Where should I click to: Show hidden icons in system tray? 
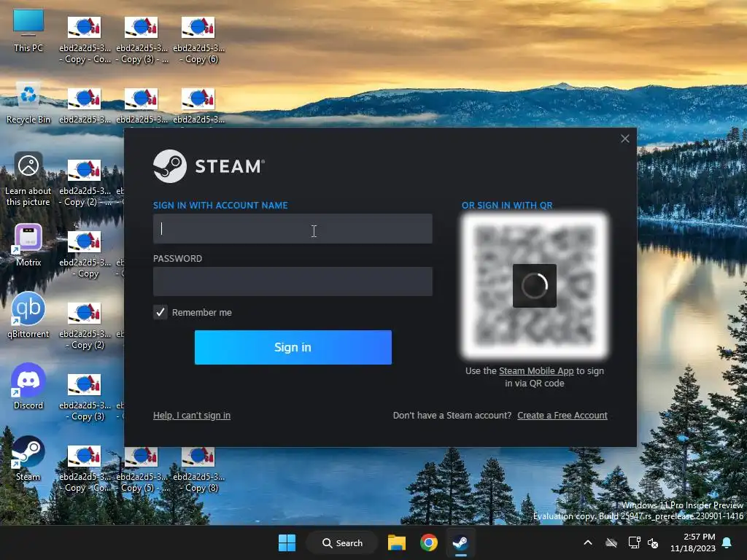pos(588,542)
